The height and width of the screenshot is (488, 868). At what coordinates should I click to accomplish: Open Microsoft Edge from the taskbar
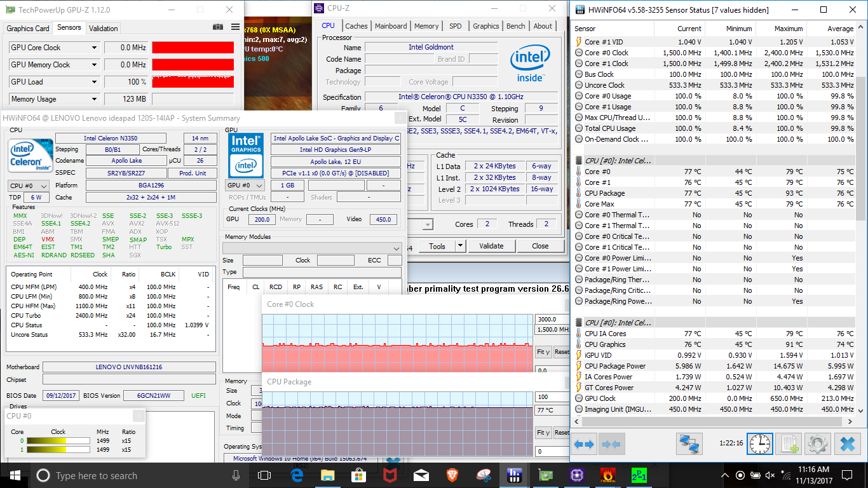click(297, 475)
